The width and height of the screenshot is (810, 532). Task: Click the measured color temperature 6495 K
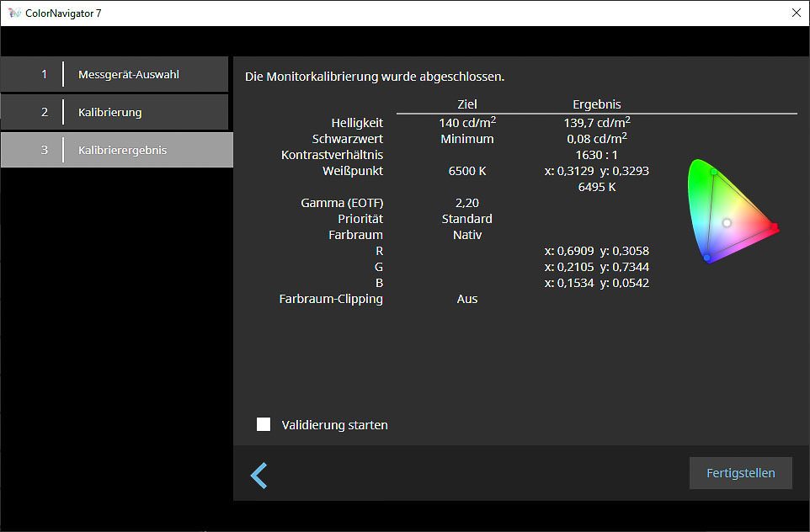597,187
